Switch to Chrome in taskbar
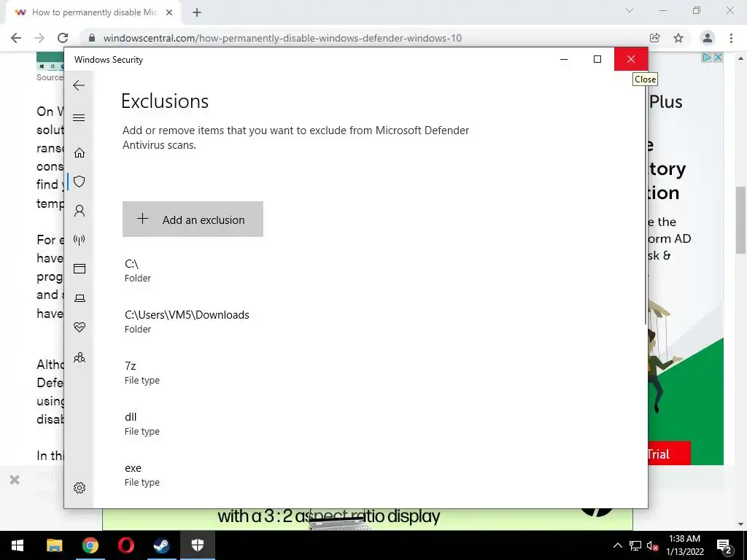Image resolution: width=747 pixels, height=560 pixels. [x=90, y=545]
